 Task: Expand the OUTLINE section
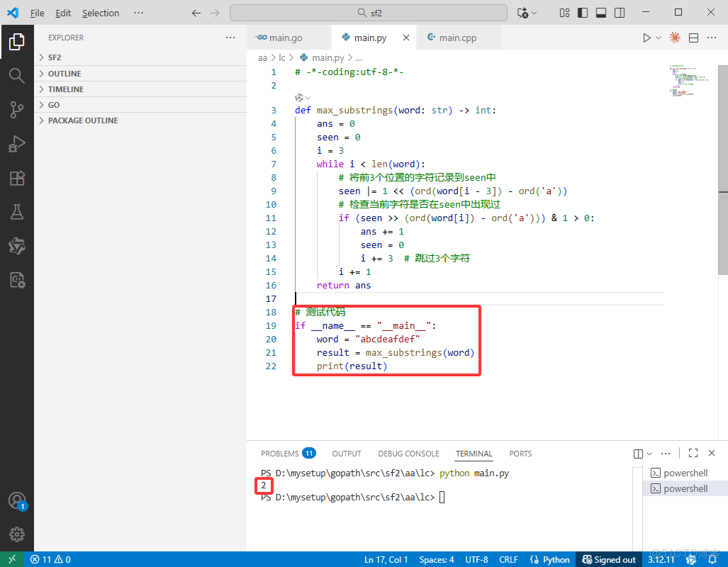click(x=64, y=74)
